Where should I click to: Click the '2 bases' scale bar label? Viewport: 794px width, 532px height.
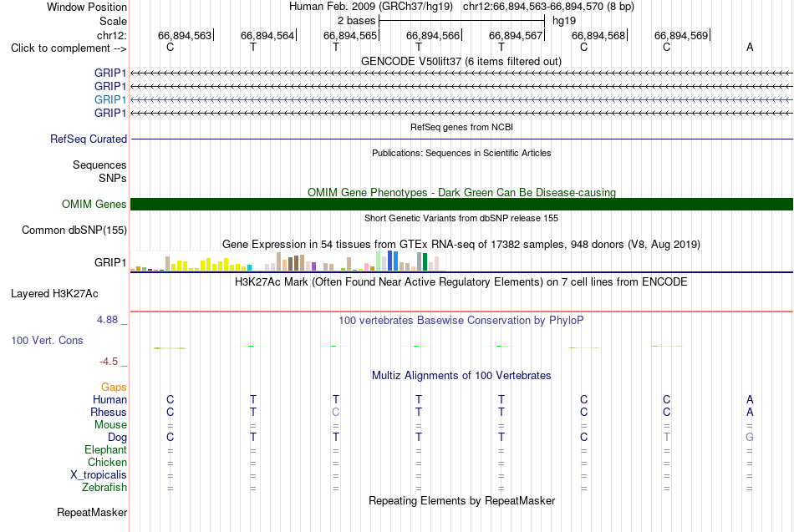[x=357, y=21]
